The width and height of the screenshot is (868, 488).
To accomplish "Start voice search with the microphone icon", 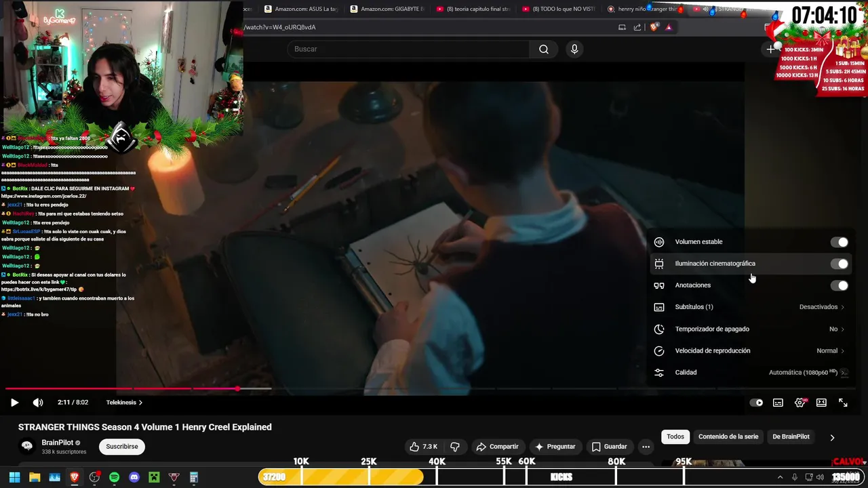I will (574, 49).
